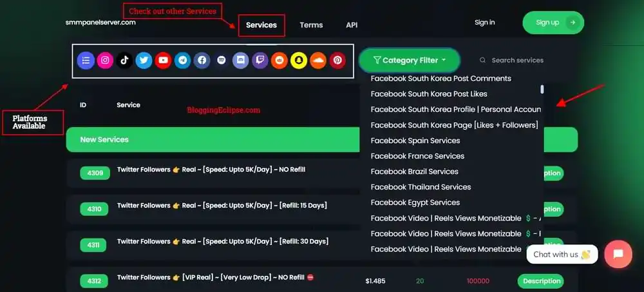This screenshot has width=644, height=292.
Task: Choose Facebook South Korea Profile Personal Account
Action: (x=455, y=110)
